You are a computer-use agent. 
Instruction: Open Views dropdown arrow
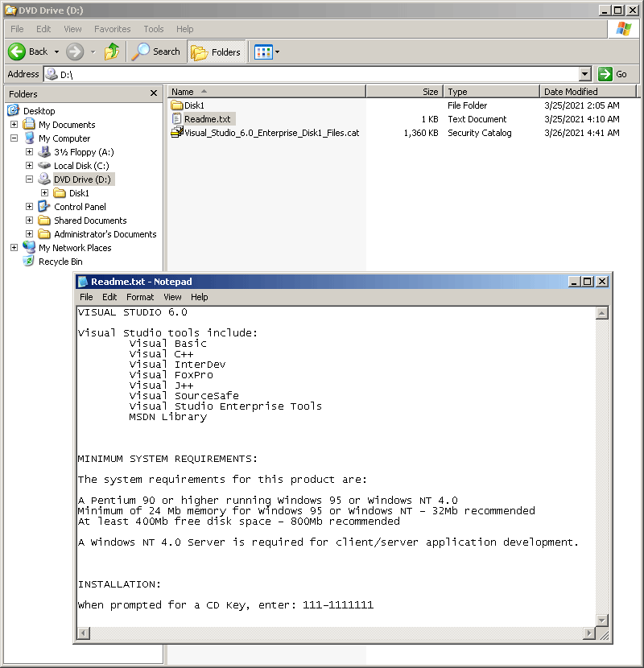(278, 52)
